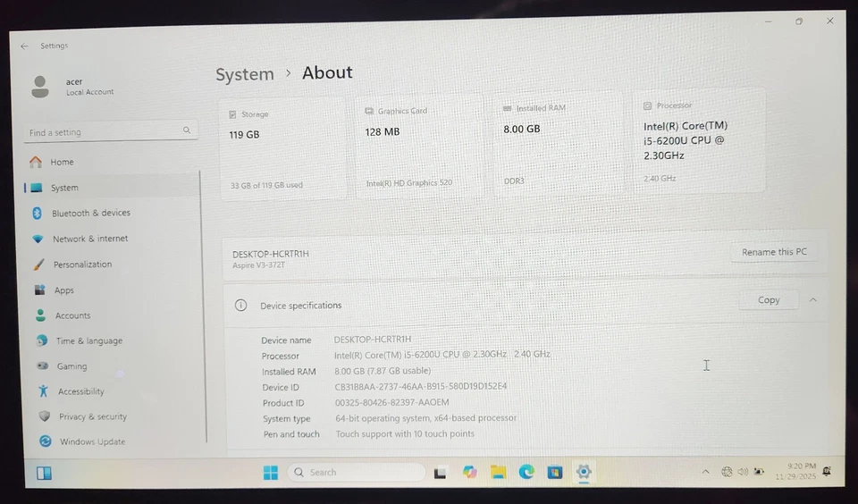Click the Home house icon
Viewport: 858px width, 504px height.
[36, 162]
